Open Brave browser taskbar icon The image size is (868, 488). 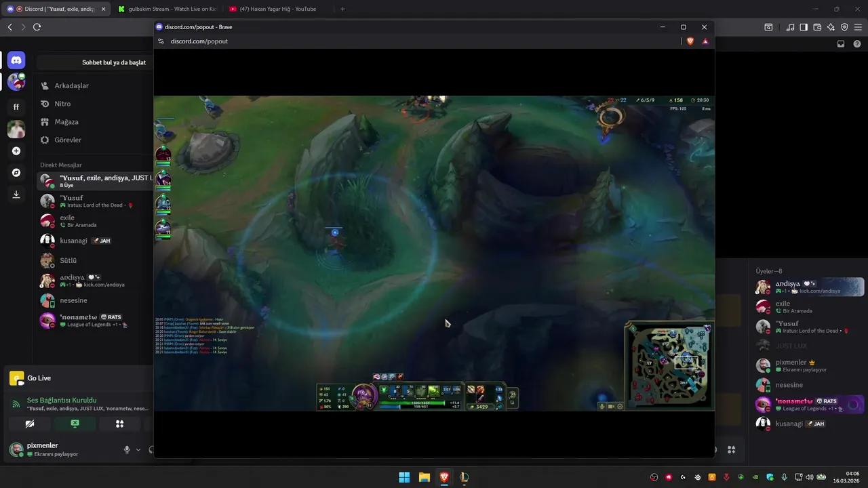click(x=444, y=477)
